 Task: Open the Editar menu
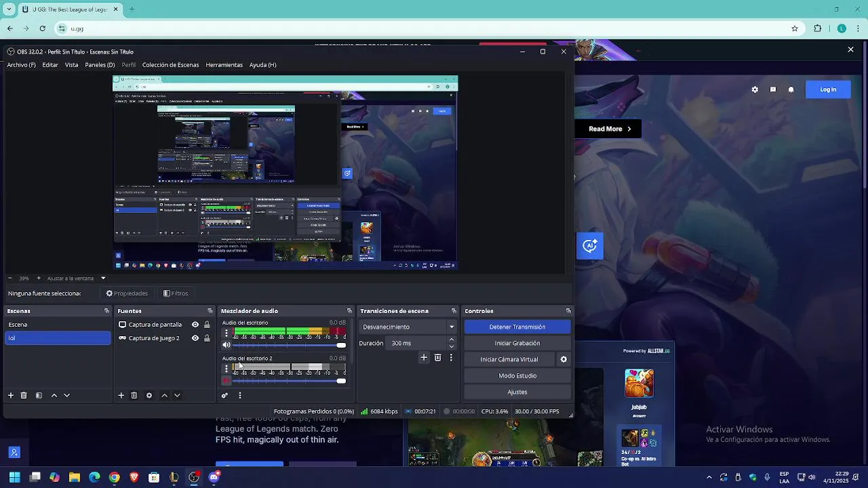50,65
